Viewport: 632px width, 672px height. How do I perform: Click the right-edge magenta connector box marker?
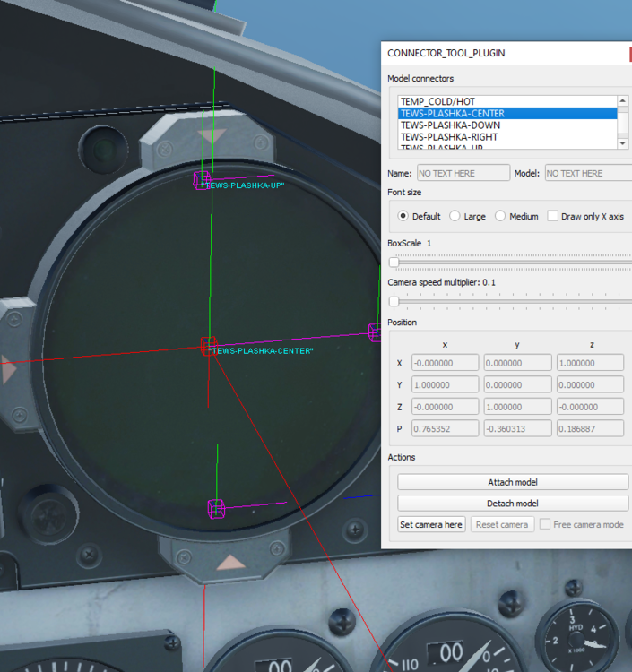coord(376,332)
